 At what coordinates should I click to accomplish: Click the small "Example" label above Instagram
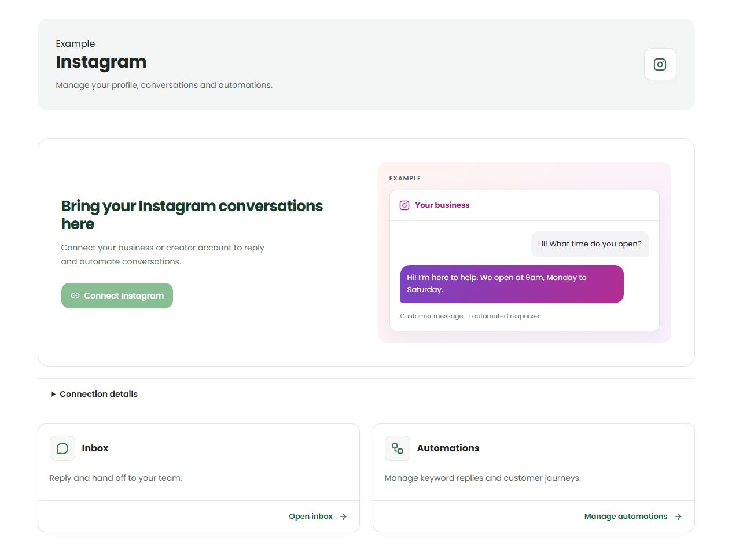(75, 44)
